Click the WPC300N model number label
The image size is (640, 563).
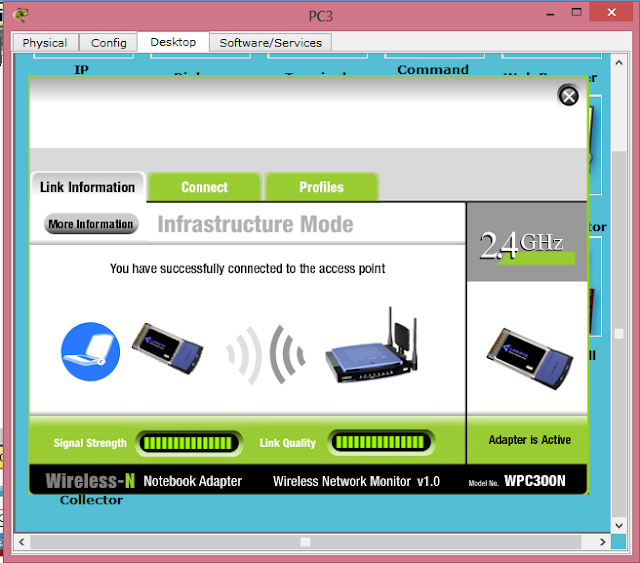[x=535, y=481]
